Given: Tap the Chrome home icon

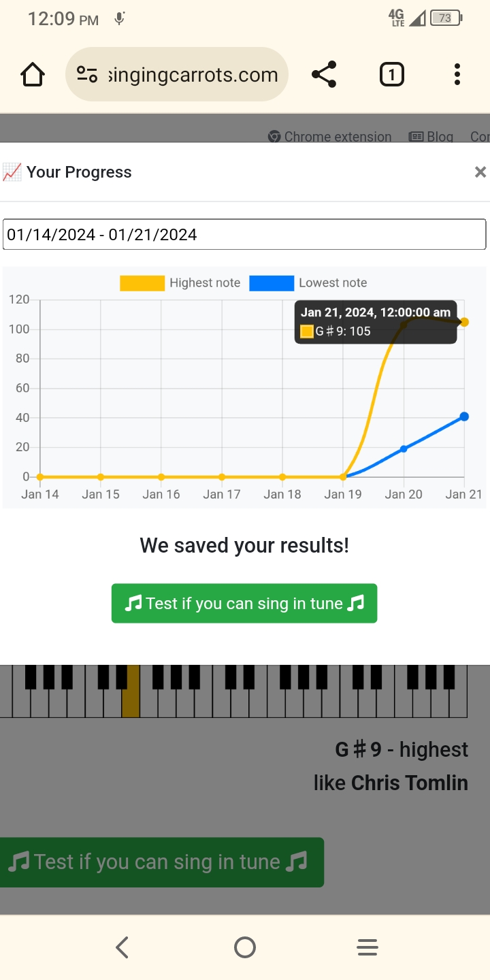Looking at the screenshot, I should [x=33, y=74].
